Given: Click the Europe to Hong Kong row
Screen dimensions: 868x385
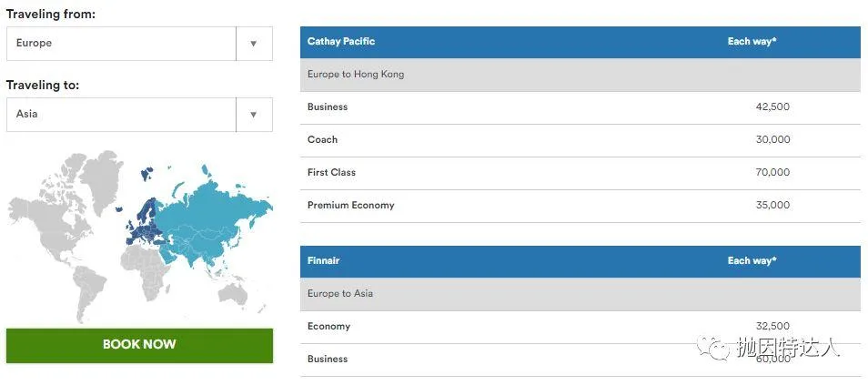Looking at the screenshot, I should tap(580, 75).
